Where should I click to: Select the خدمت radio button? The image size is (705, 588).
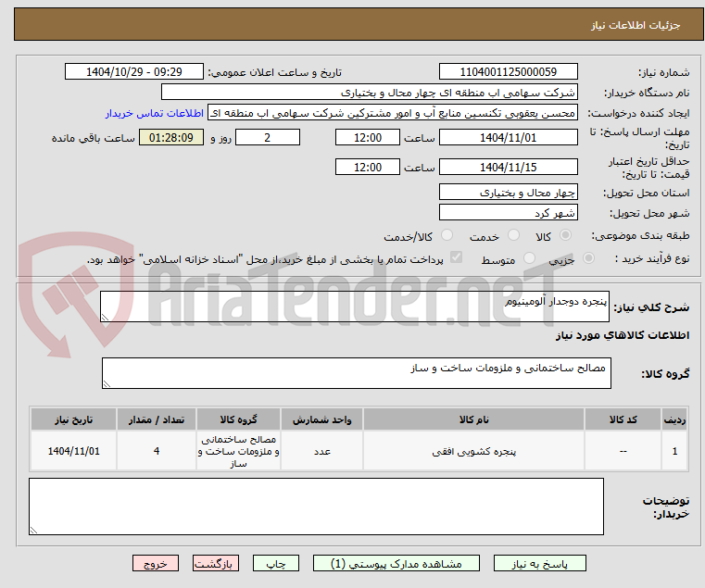point(513,235)
